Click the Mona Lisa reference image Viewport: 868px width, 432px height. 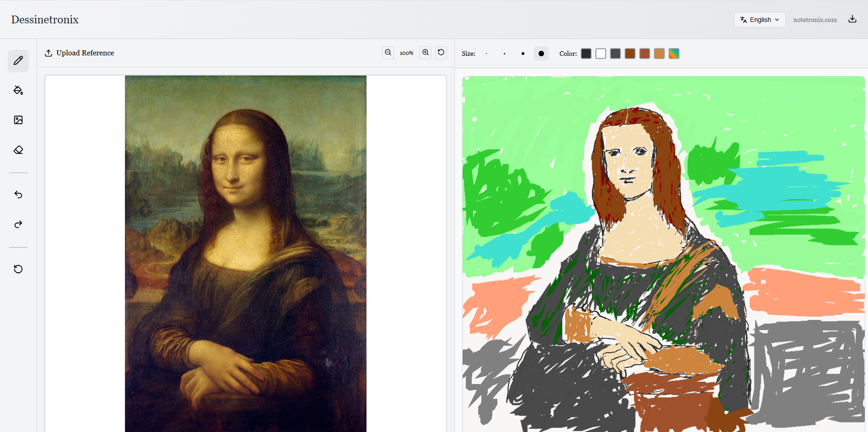246,254
